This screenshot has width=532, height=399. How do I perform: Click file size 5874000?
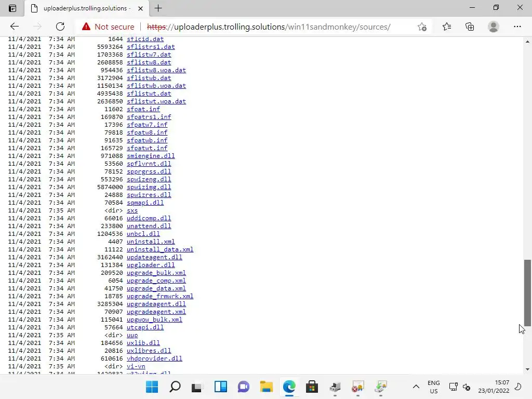pyautogui.click(x=110, y=187)
